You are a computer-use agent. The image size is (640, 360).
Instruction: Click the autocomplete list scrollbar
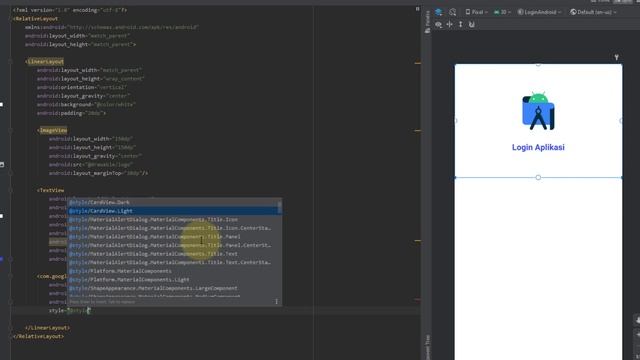[280, 207]
